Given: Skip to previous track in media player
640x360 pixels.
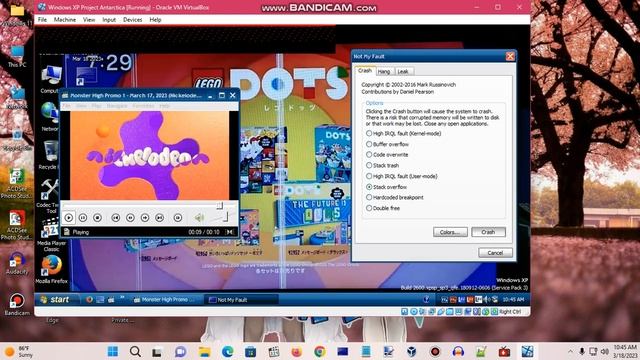Looking at the screenshot, I should 116,218.
